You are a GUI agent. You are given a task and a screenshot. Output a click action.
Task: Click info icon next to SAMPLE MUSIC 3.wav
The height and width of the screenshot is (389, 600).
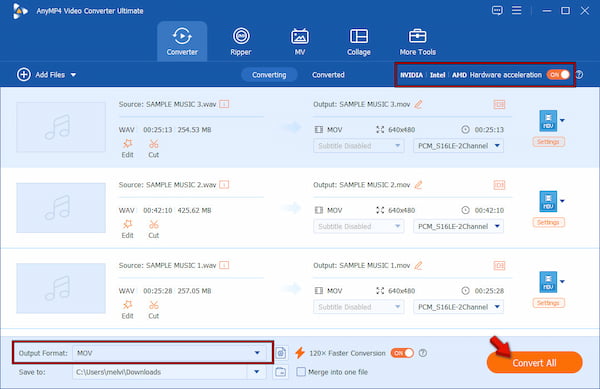point(224,104)
